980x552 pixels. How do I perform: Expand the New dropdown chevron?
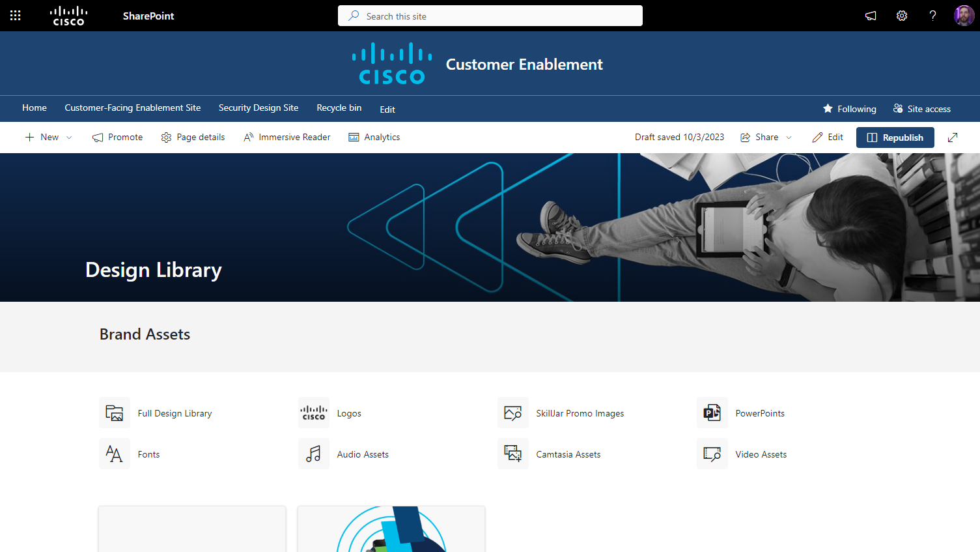69,138
